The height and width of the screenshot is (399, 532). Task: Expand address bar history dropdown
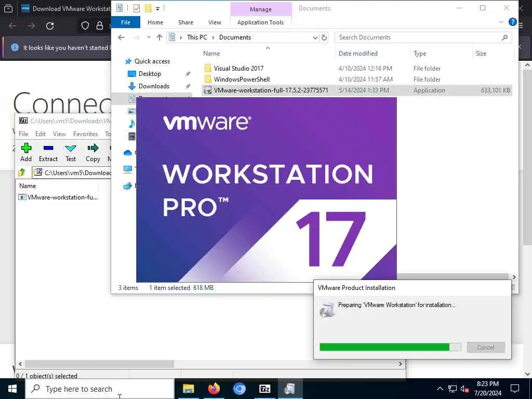(x=315, y=37)
